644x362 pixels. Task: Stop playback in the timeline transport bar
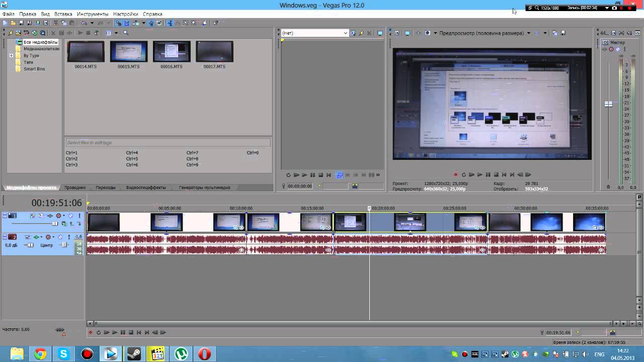coord(131,332)
